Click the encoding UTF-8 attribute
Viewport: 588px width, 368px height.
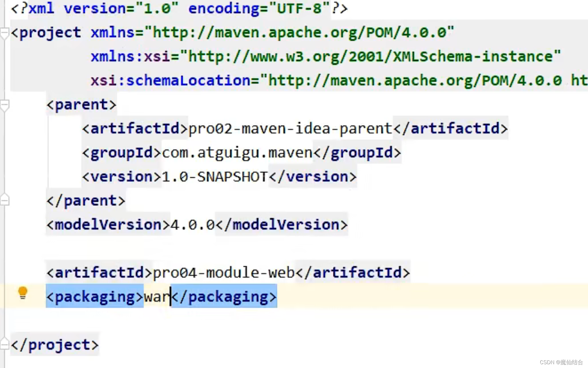(x=260, y=9)
